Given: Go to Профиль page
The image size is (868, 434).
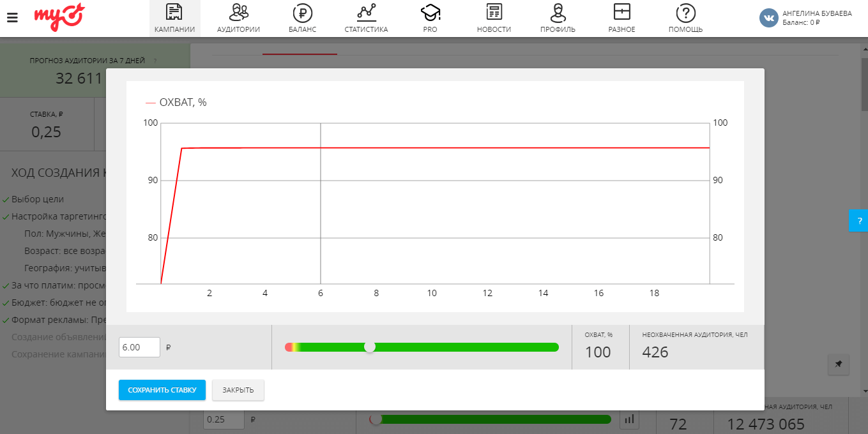Looking at the screenshot, I should pyautogui.click(x=558, y=18).
